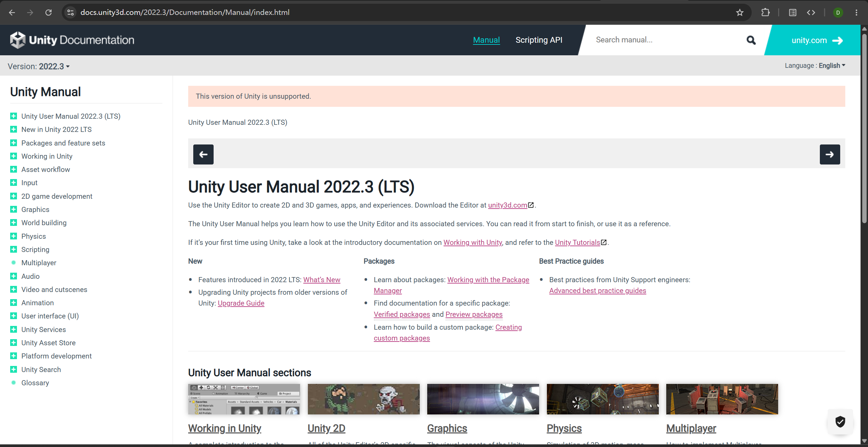Open Platform development in the sidebar

click(x=56, y=356)
